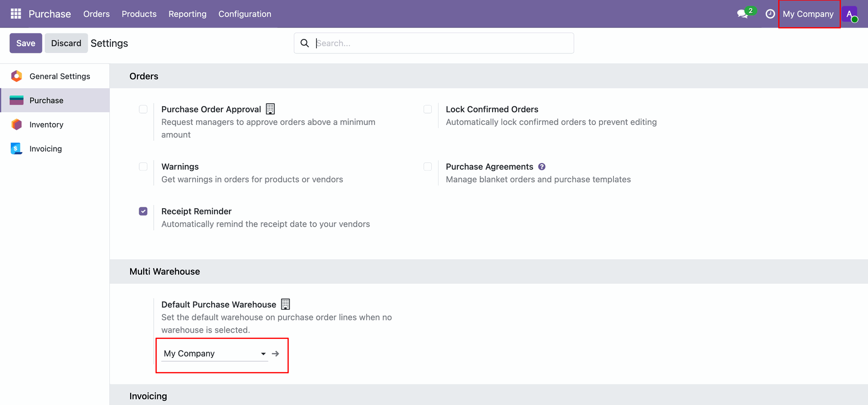Click the Purchase app icon in sidebar
Image resolution: width=868 pixels, height=405 pixels.
coord(17,100)
